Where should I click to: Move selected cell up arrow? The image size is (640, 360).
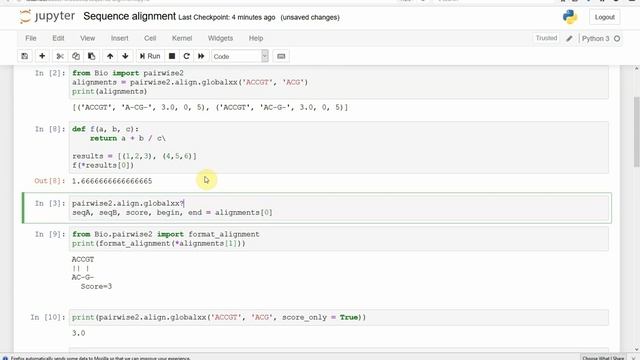110,56
